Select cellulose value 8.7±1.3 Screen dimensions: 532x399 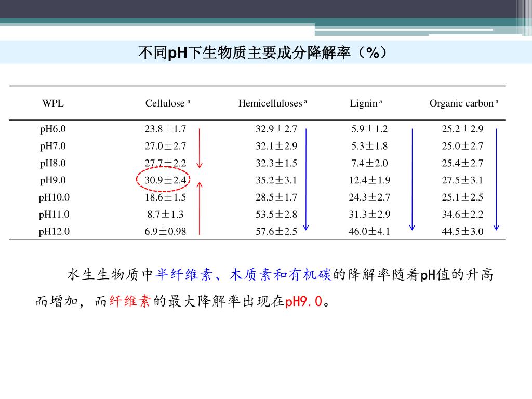tap(165, 215)
